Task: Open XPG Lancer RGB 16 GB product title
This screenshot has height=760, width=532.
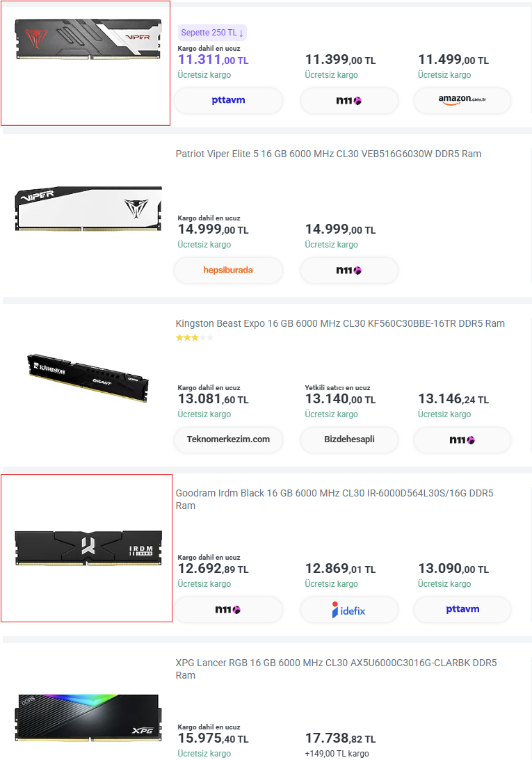Action: tap(336, 669)
